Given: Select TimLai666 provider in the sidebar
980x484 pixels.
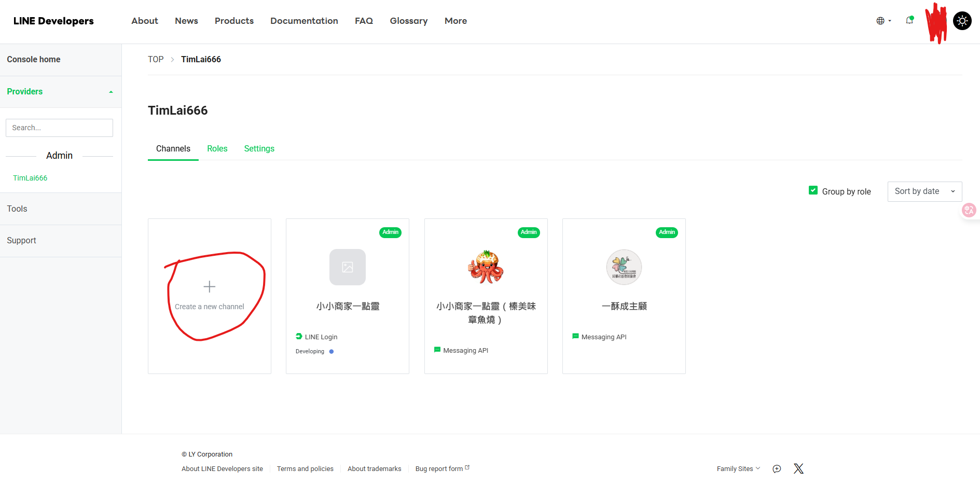Looking at the screenshot, I should [x=30, y=178].
